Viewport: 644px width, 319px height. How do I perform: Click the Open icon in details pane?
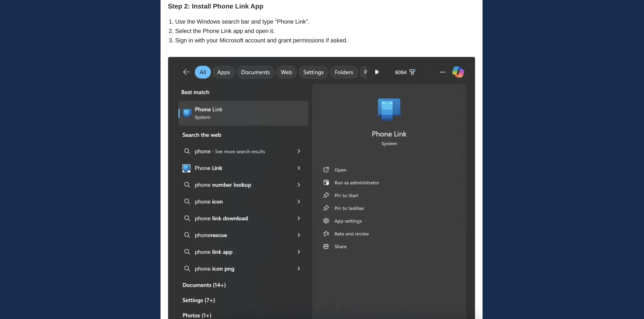(x=326, y=170)
